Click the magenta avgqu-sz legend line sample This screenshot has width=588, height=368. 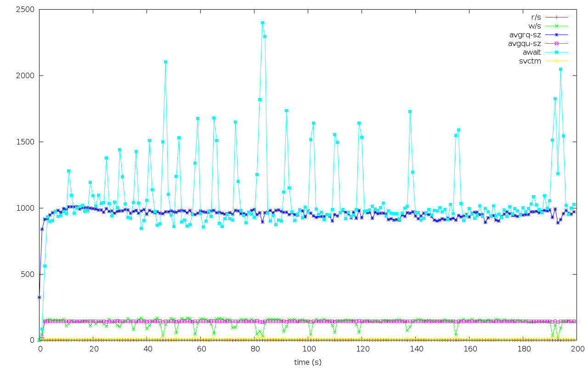click(557, 43)
